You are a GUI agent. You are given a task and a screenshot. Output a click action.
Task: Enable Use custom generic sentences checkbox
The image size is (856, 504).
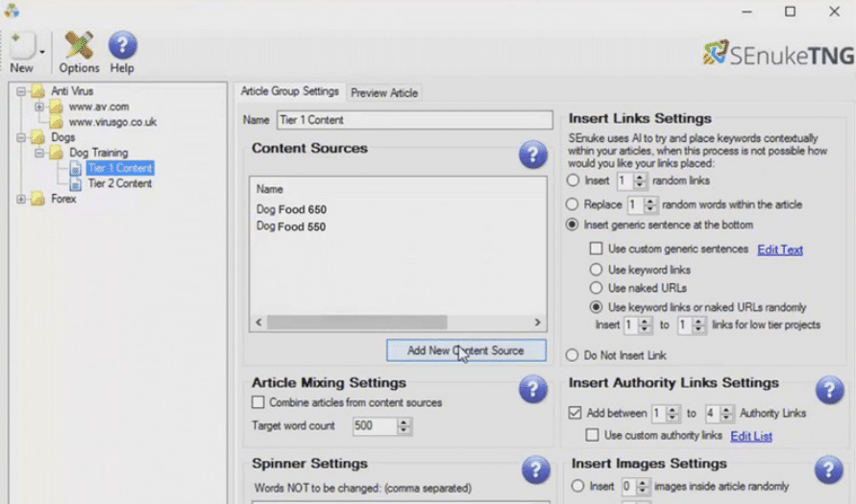click(596, 249)
